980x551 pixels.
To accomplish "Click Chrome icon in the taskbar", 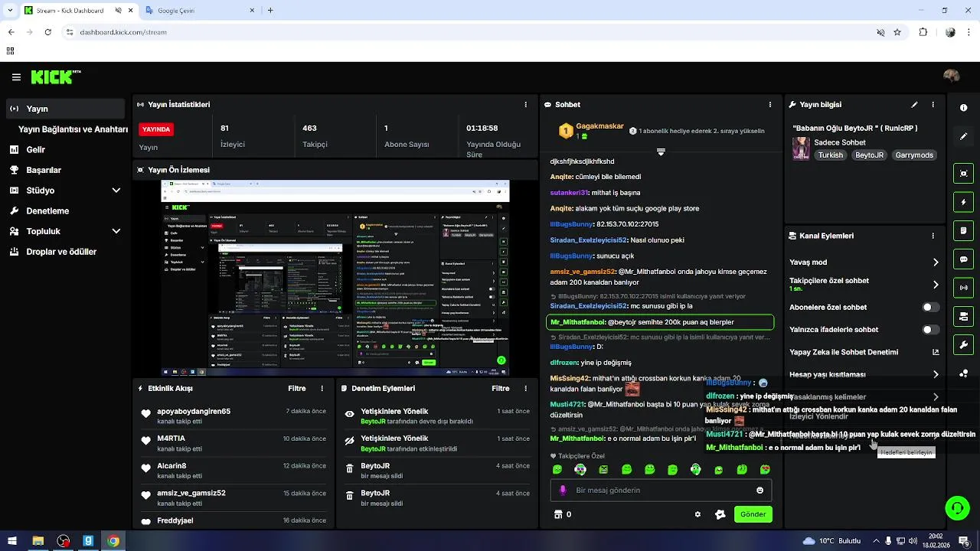I will point(113,541).
